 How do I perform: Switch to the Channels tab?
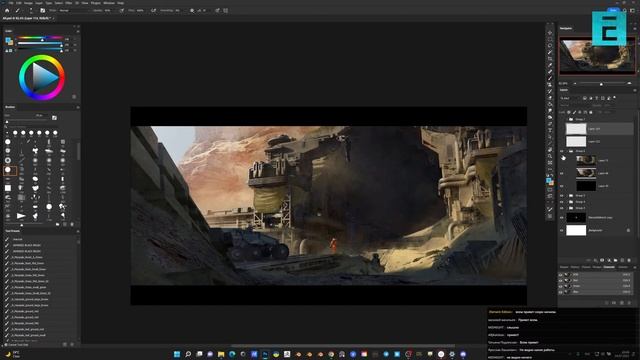tap(609, 267)
